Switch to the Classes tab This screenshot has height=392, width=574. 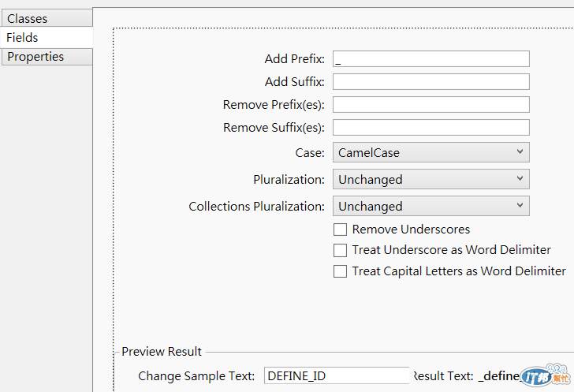click(x=47, y=18)
